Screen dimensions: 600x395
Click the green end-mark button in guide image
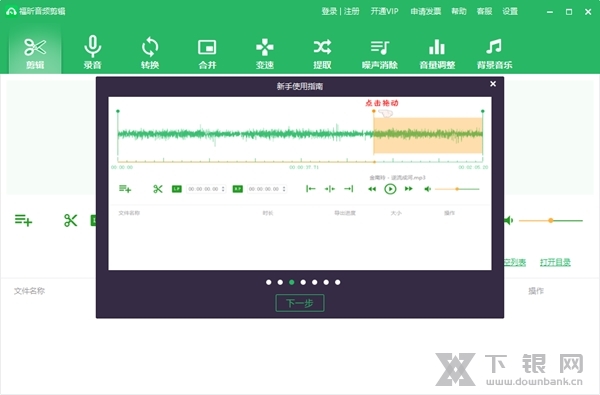tap(238, 189)
